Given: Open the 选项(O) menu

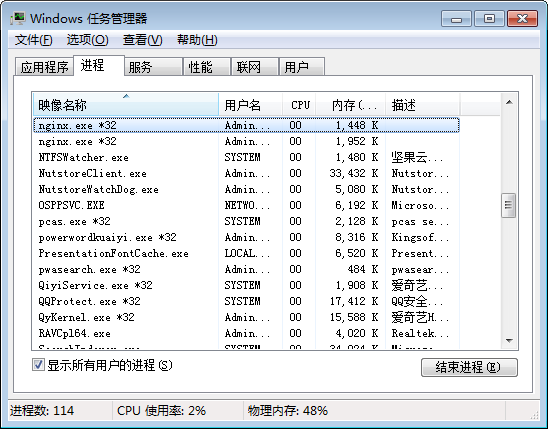Looking at the screenshot, I should (87, 40).
